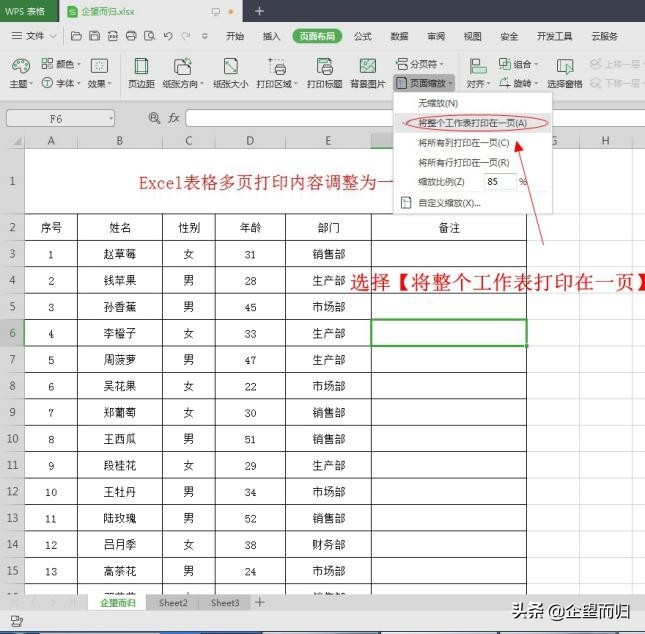
Task: Open the 公式 ribbon tab
Action: coord(362,36)
